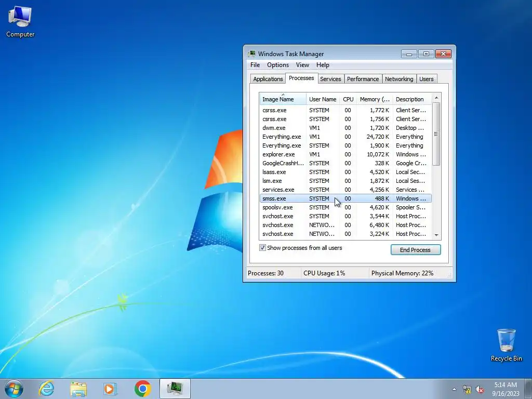The width and height of the screenshot is (532, 399).
Task: Select csrss.exe row with 1,756 K memory
Action: point(345,119)
